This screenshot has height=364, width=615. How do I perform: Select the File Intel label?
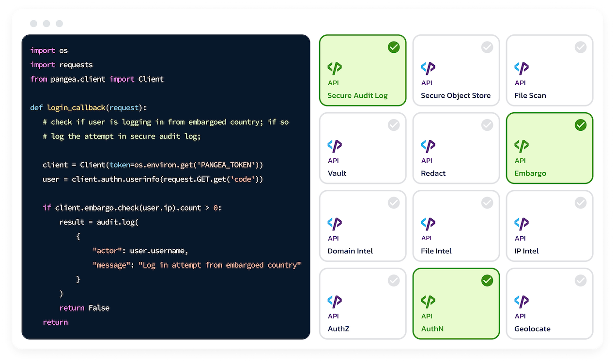pyautogui.click(x=436, y=251)
